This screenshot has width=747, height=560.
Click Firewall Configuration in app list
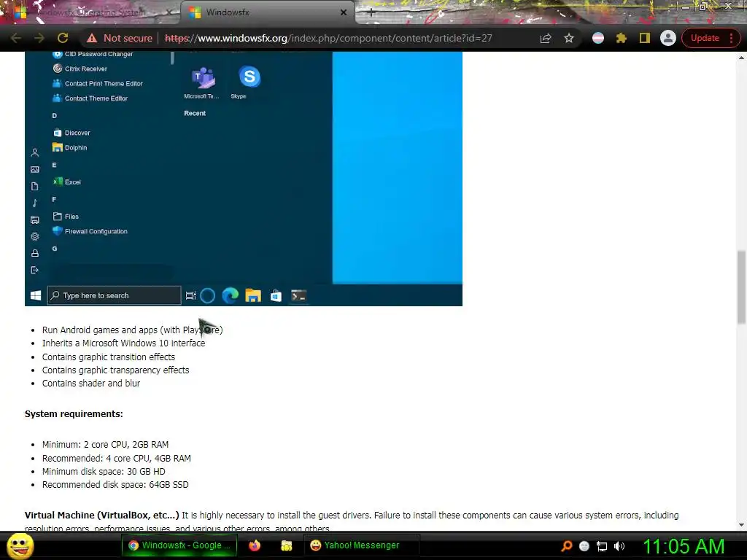click(x=90, y=231)
